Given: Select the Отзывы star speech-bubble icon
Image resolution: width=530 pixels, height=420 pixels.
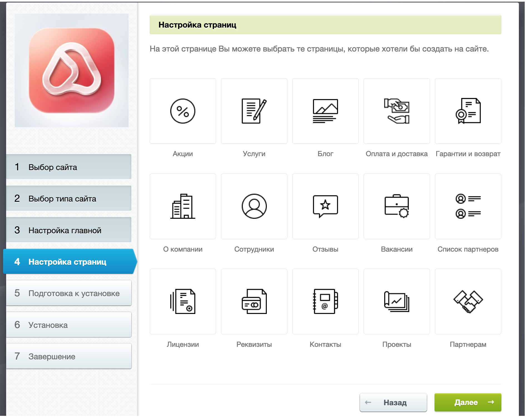Looking at the screenshot, I should point(325,206).
